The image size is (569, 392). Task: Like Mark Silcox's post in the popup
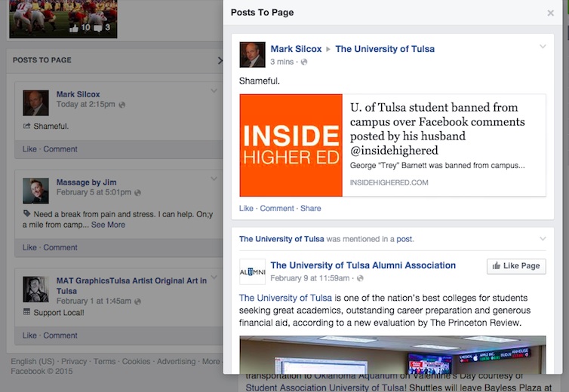(x=246, y=209)
